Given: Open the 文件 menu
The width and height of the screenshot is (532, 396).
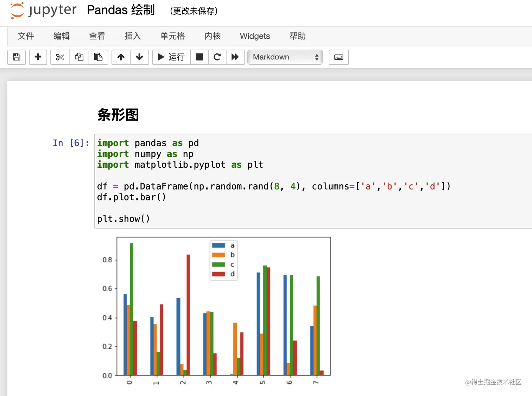Looking at the screenshot, I should [x=26, y=36].
